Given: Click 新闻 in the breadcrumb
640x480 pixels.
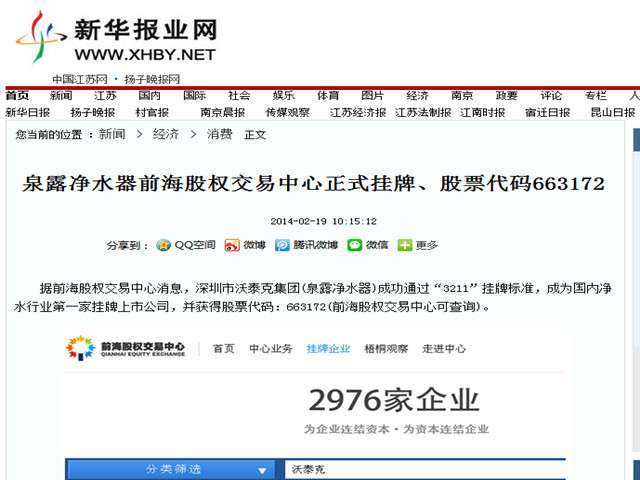Looking at the screenshot, I should [x=112, y=134].
